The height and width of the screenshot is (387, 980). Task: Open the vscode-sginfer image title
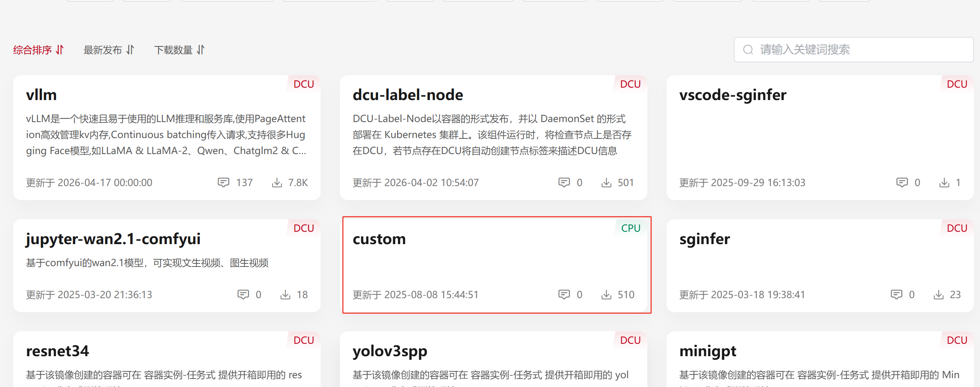[733, 95]
